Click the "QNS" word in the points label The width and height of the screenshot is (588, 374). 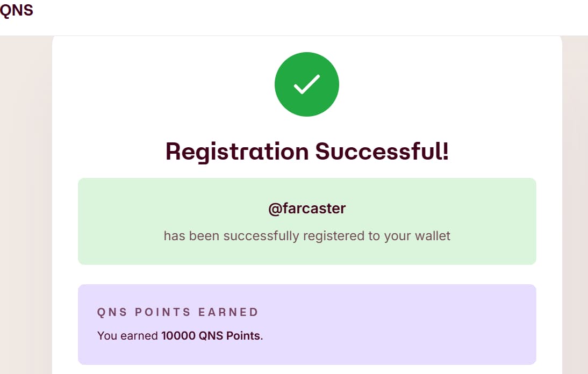coord(111,312)
